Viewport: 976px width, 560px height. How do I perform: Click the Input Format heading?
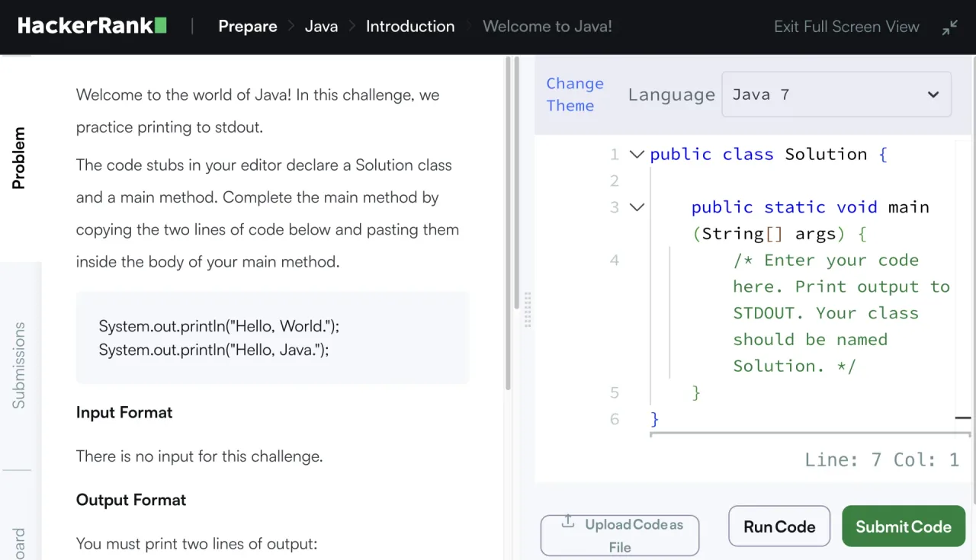point(124,412)
